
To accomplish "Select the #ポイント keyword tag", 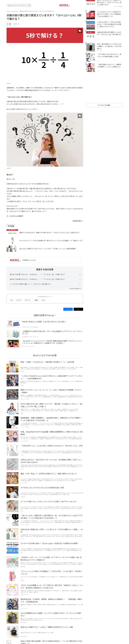I will coord(28,300).
